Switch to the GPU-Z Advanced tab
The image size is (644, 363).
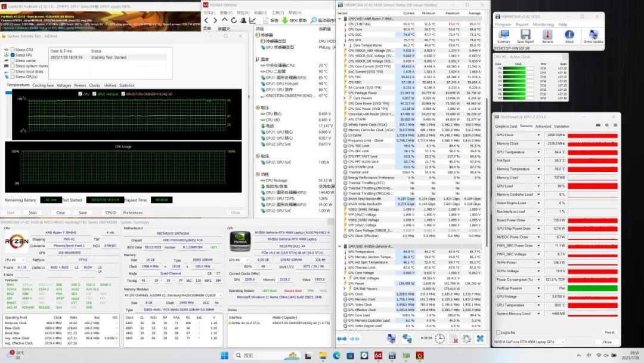click(543, 126)
